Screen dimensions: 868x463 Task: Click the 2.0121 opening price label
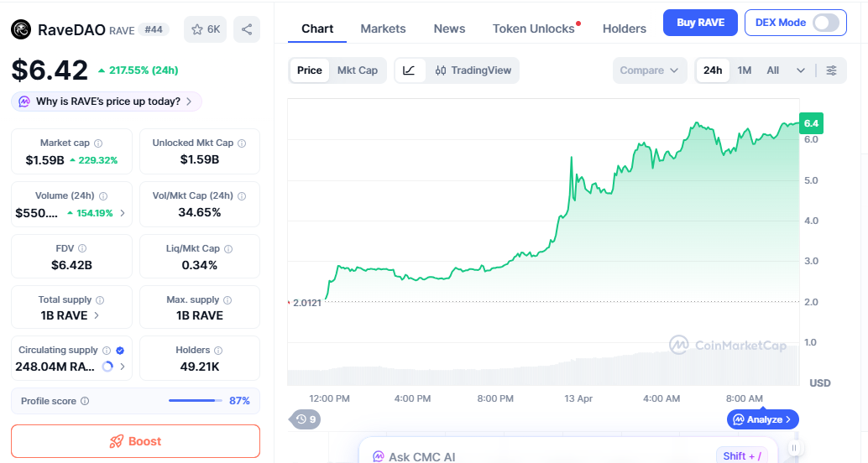point(307,303)
